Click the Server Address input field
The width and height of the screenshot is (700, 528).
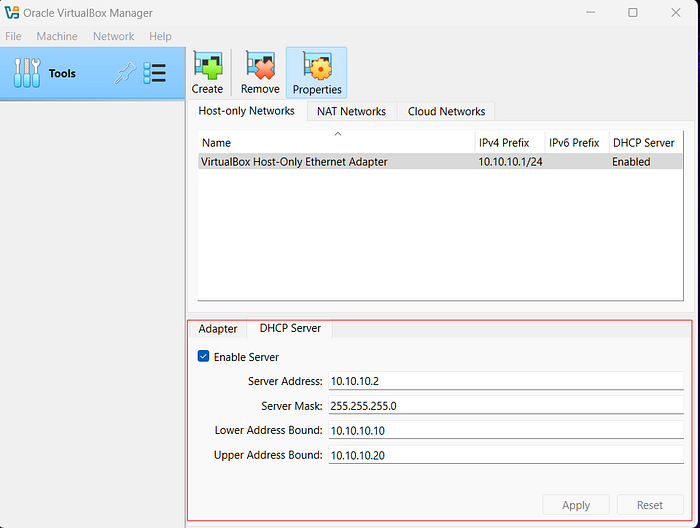[506, 381]
